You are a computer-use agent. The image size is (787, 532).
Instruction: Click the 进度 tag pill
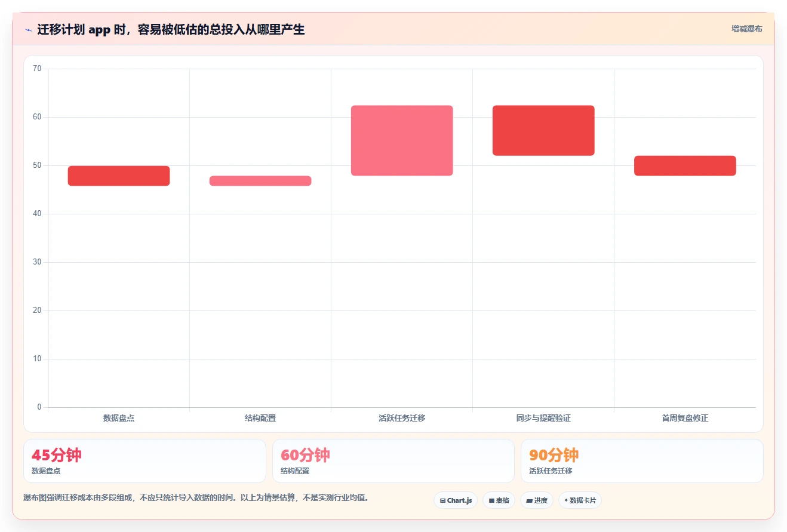(x=537, y=500)
